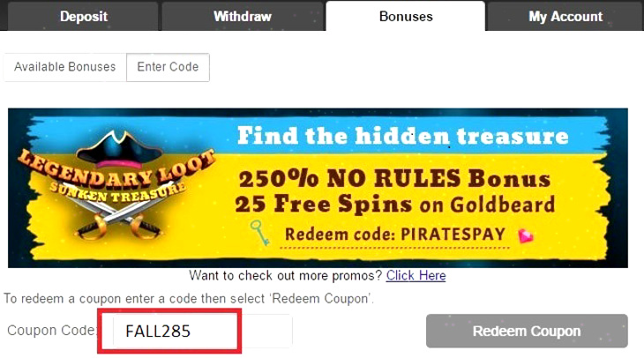
Task: Focus the Coupon Code input field
Action: 203,331
